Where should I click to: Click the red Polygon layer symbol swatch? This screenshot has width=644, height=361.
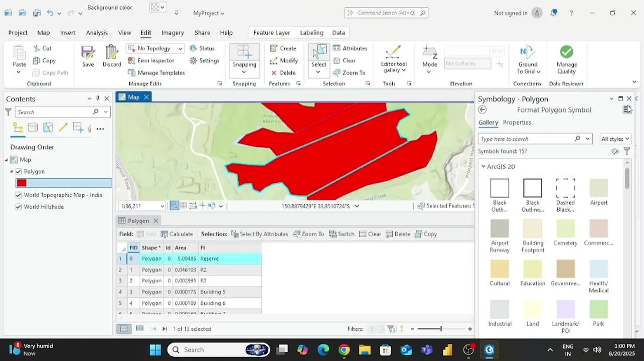[x=22, y=183]
